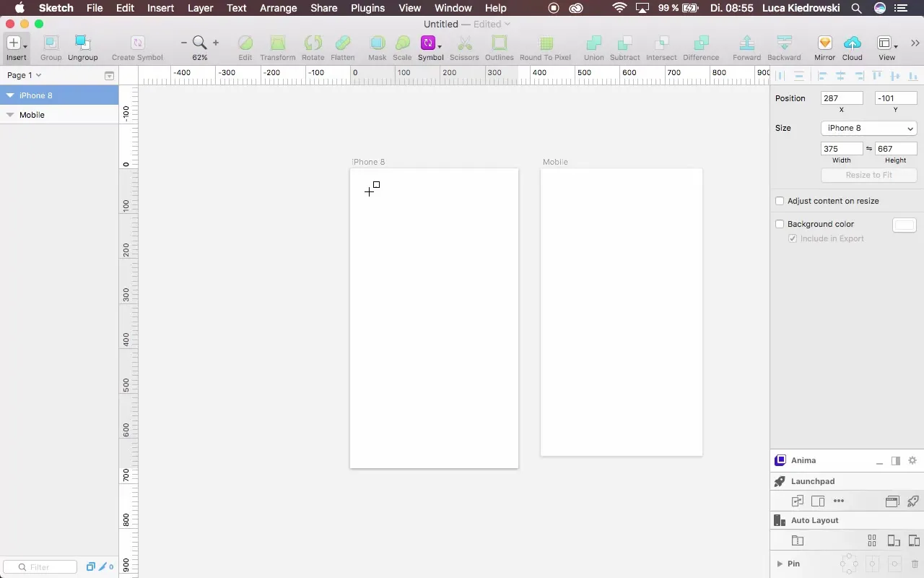This screenshot has width=924, height=578.
Task: Toggle the Anima panel layout icon
Action: coord(896,461)
